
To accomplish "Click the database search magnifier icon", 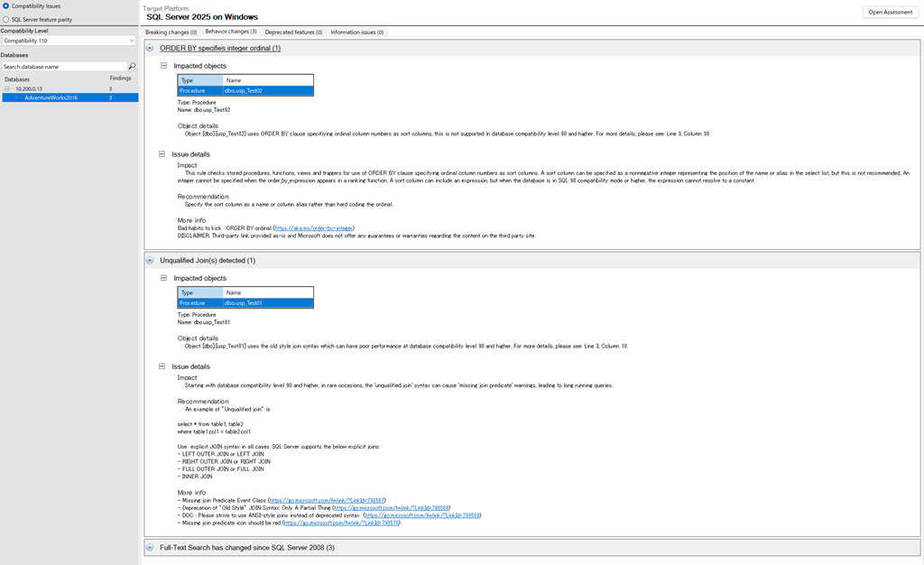I will click(x=132, y=67).
